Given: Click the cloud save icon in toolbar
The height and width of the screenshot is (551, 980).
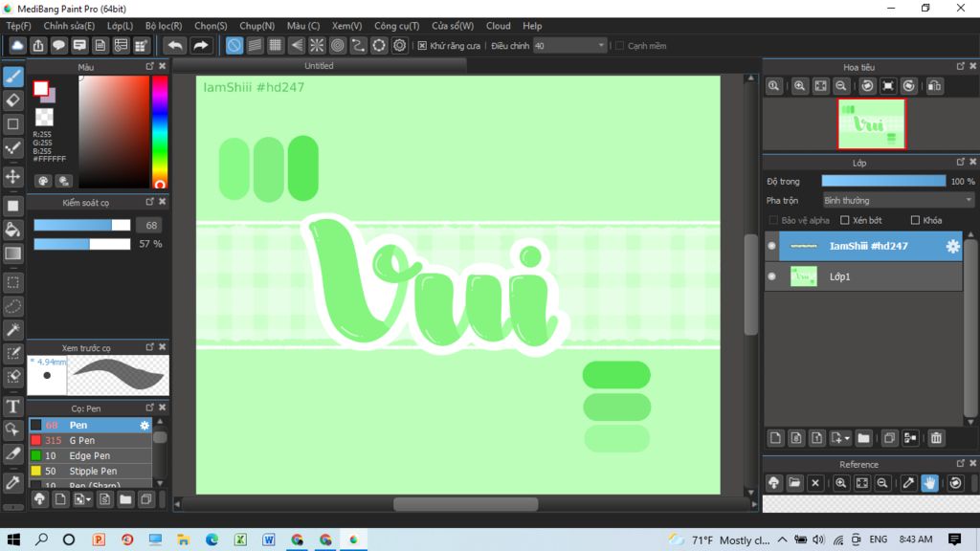Looking at the screenshot, I should click(17, 46).
